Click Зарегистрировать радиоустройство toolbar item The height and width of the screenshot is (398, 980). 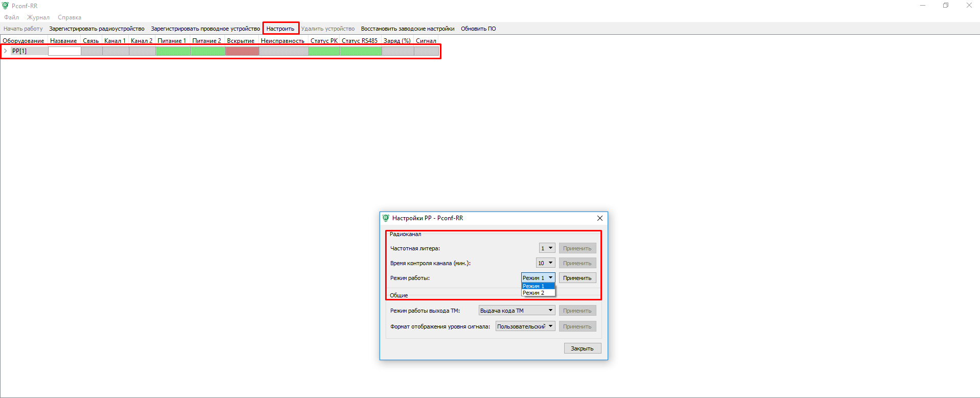97,29
